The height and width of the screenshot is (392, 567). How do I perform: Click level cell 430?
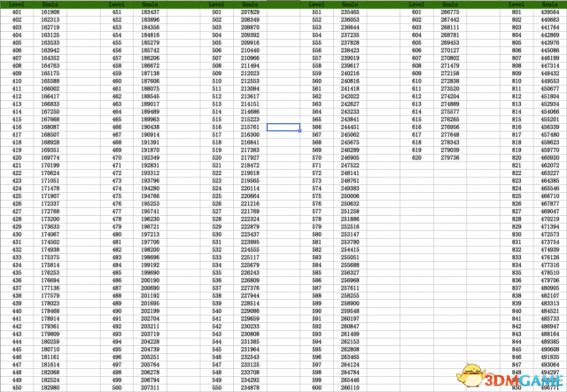tap(17, 234)
